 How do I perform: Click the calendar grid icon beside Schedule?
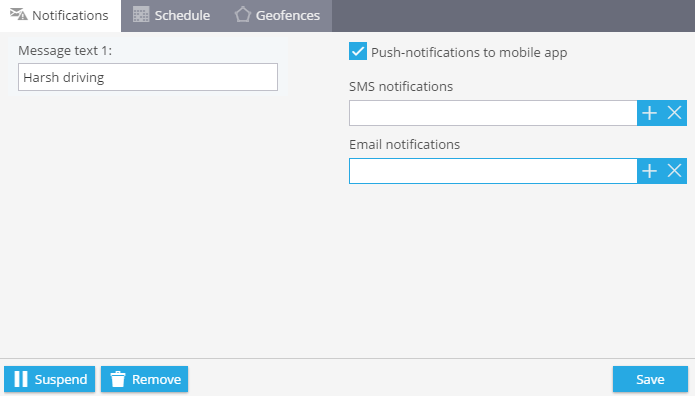[141, 15]
